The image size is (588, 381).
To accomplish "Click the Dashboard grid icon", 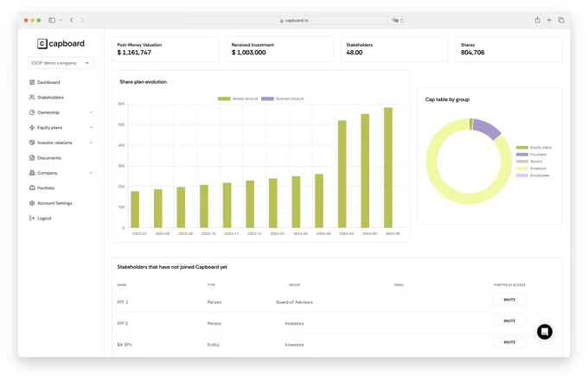I will pyautogui.click(x=32, y=82).
